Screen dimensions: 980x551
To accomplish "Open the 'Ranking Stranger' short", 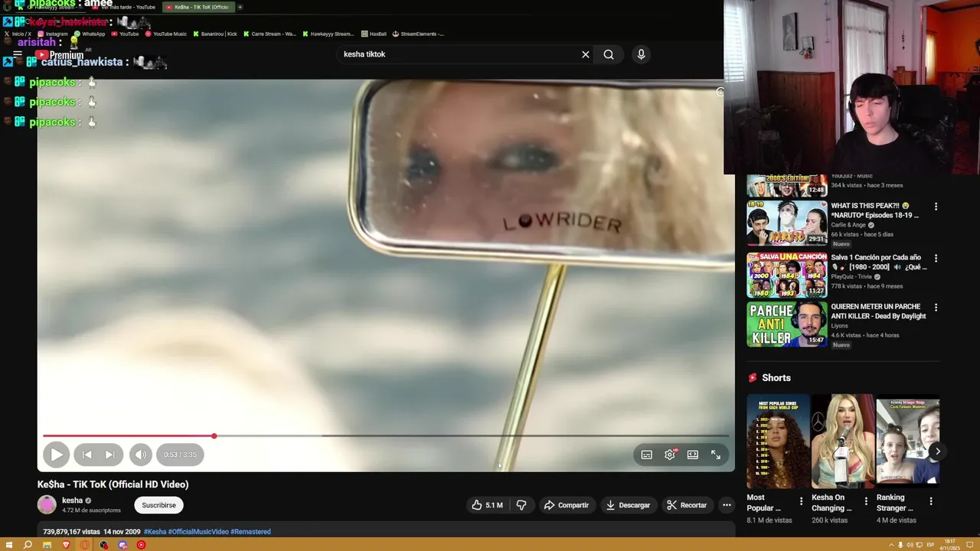I will 907,442.
